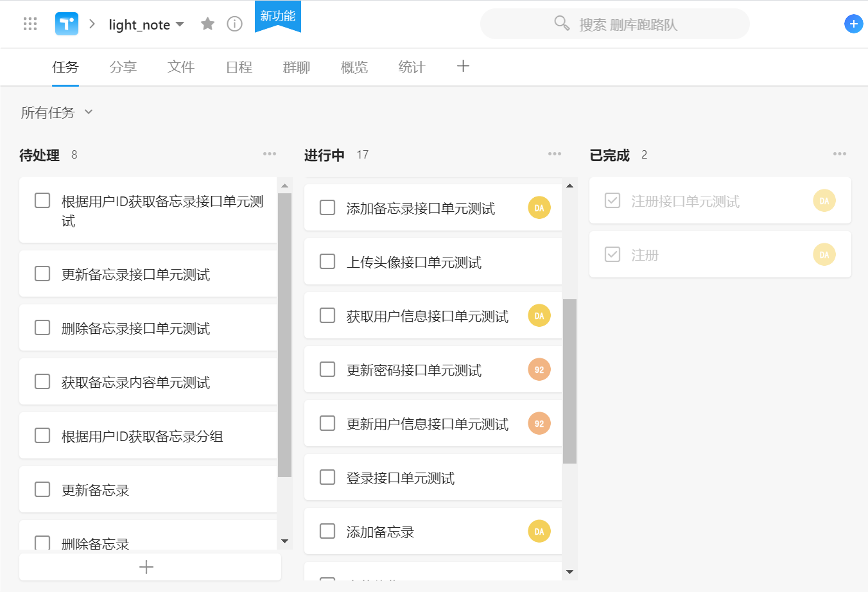Click DA avatar on 添加备忘录 card

[539, 531]
